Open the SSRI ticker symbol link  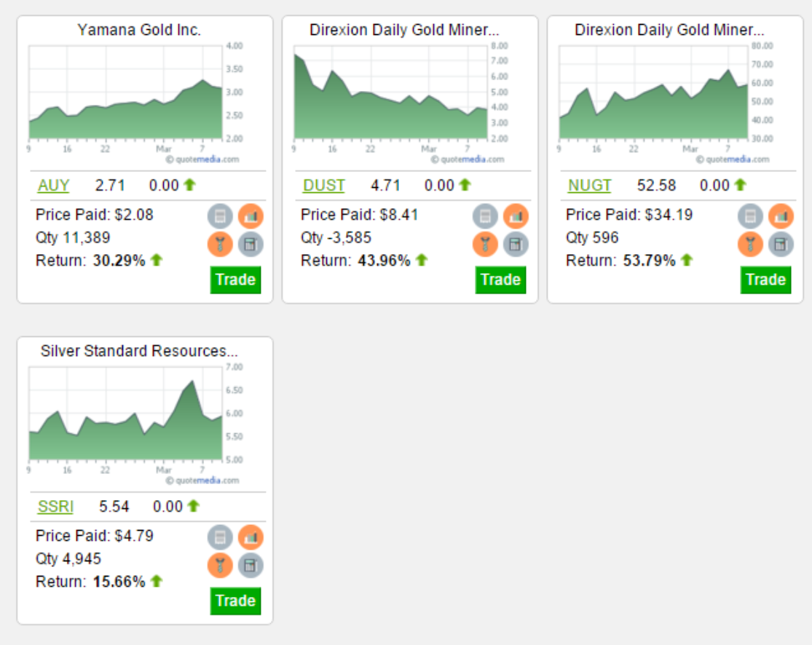tap(55, 506)
